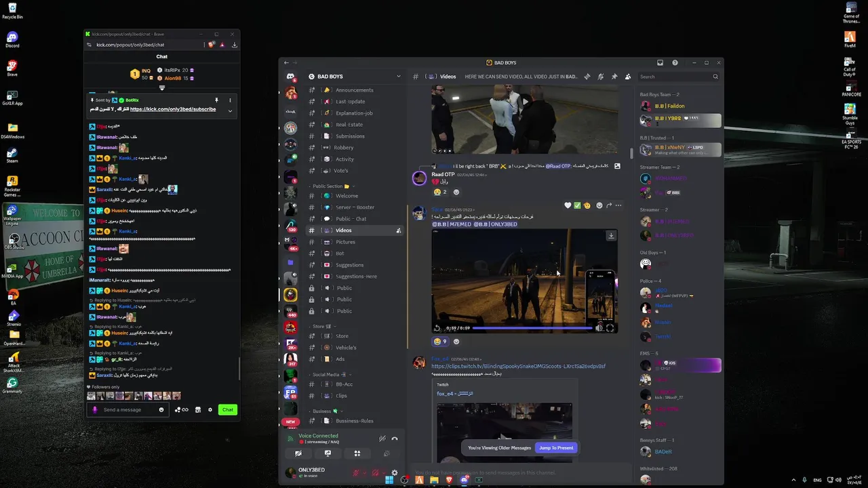Open forward message arrow in hover toolbar
The image size is (868, 488).
click(609, 205)
